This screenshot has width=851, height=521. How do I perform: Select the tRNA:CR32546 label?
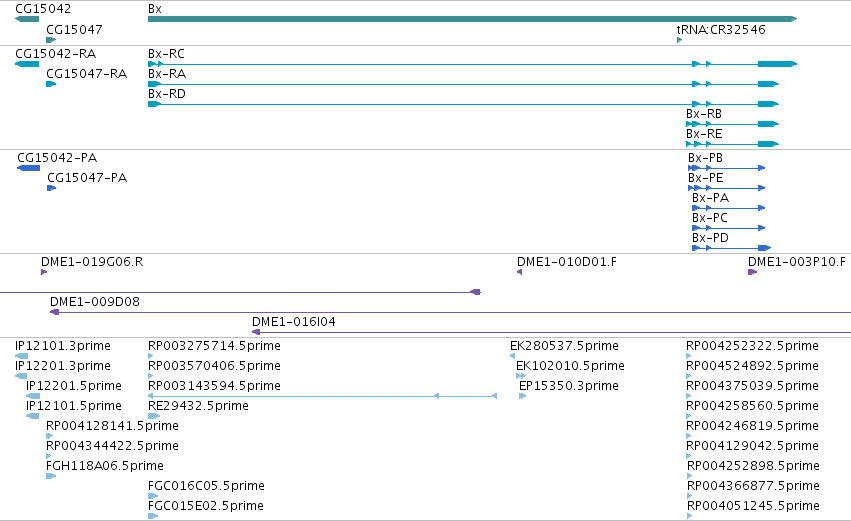point(721,29)
